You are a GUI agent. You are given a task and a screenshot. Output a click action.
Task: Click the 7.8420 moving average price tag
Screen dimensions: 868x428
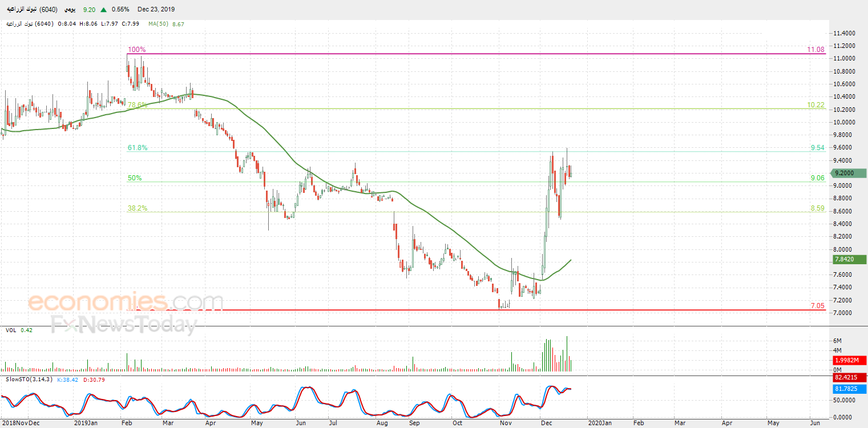pyautogui.click(x=850, y=259)
